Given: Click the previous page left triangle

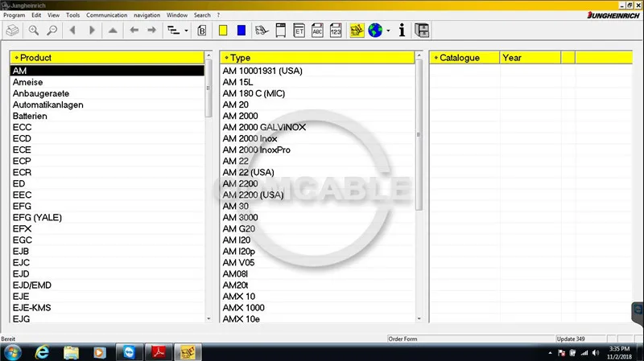Looking at the screenshot, I should coord(72,31).
